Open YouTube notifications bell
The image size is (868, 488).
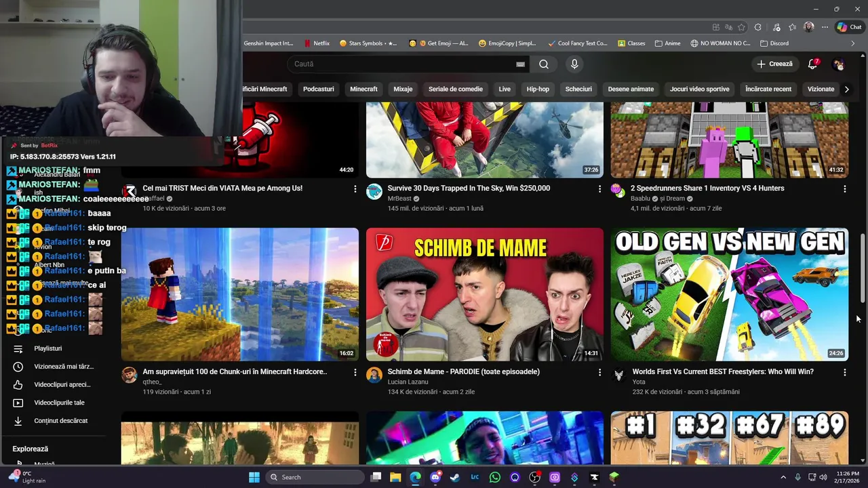point(812,64)
